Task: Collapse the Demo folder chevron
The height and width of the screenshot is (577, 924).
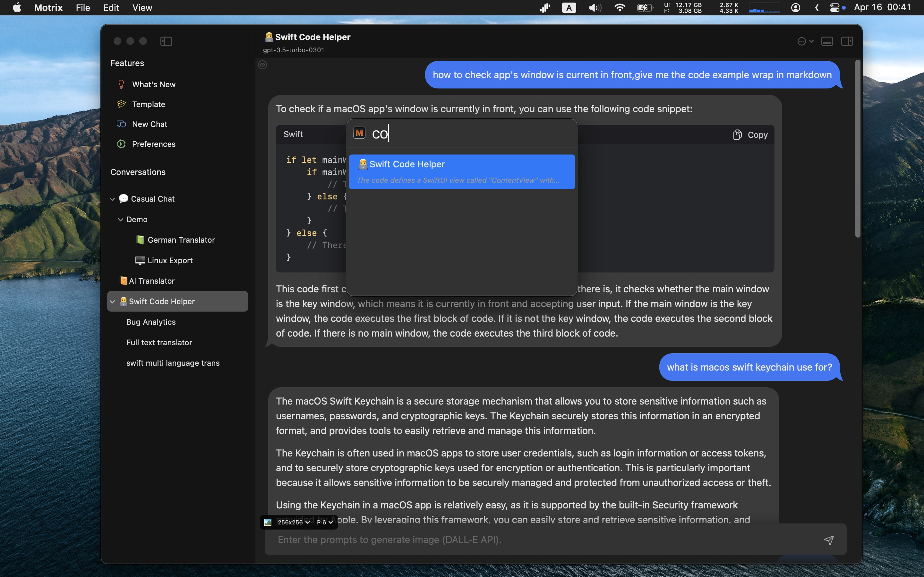Action: 121,220
